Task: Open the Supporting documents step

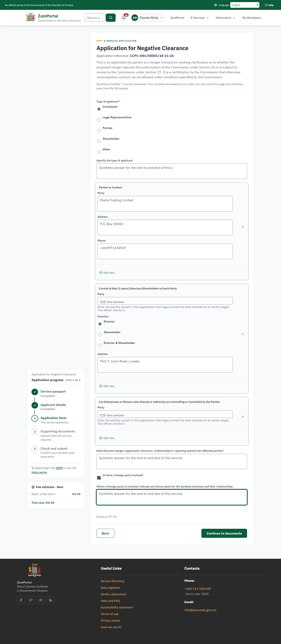Action: click(x=58, y=431)
